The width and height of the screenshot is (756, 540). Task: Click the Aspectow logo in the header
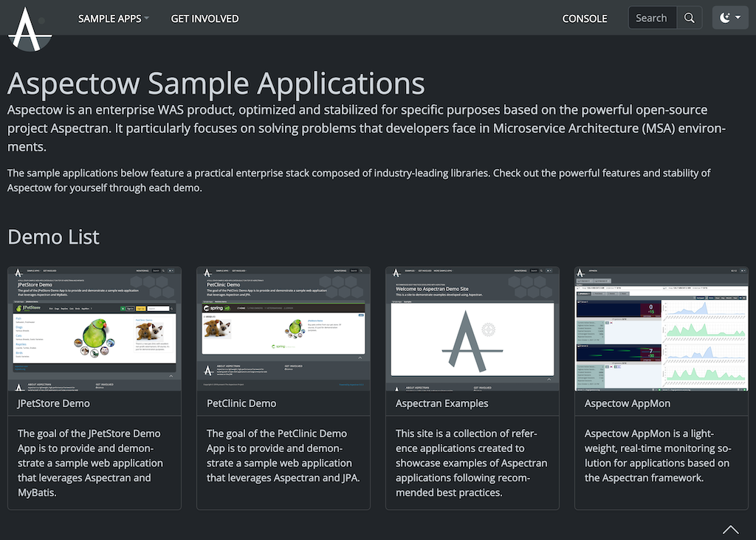click(30, 29)
